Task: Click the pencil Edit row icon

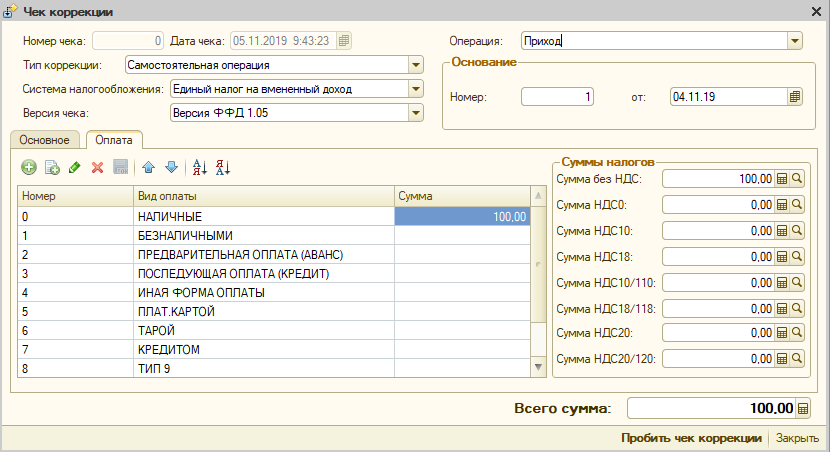Action: click(x=75, y=167)
